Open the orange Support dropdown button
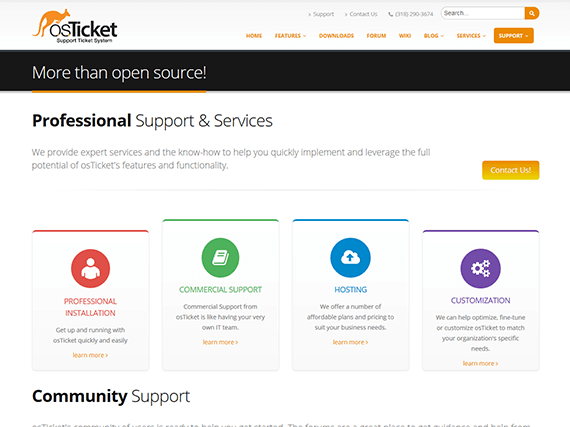570x427 pixels. click(513, 36)
